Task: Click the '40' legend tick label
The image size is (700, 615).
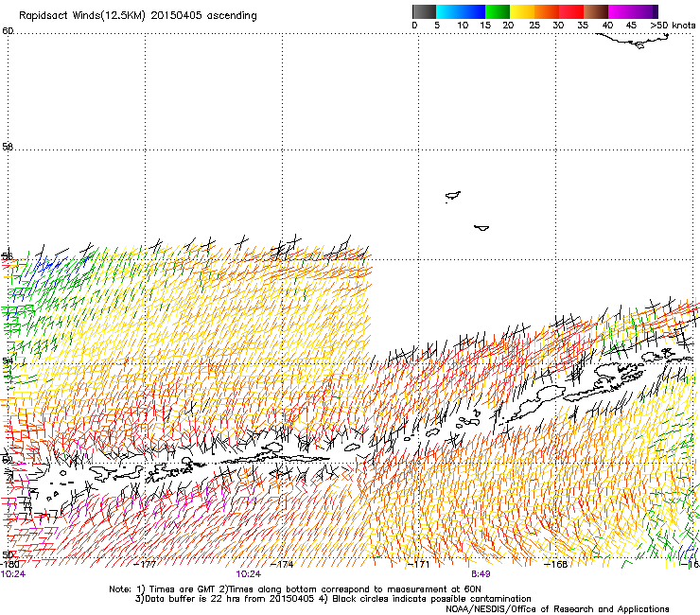Action: tap(607, 25)
